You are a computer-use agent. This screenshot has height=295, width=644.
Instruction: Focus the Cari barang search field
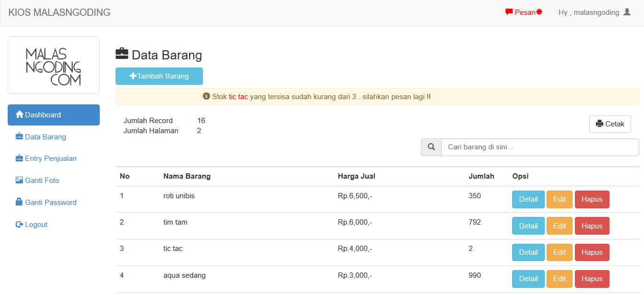[539, 147]
